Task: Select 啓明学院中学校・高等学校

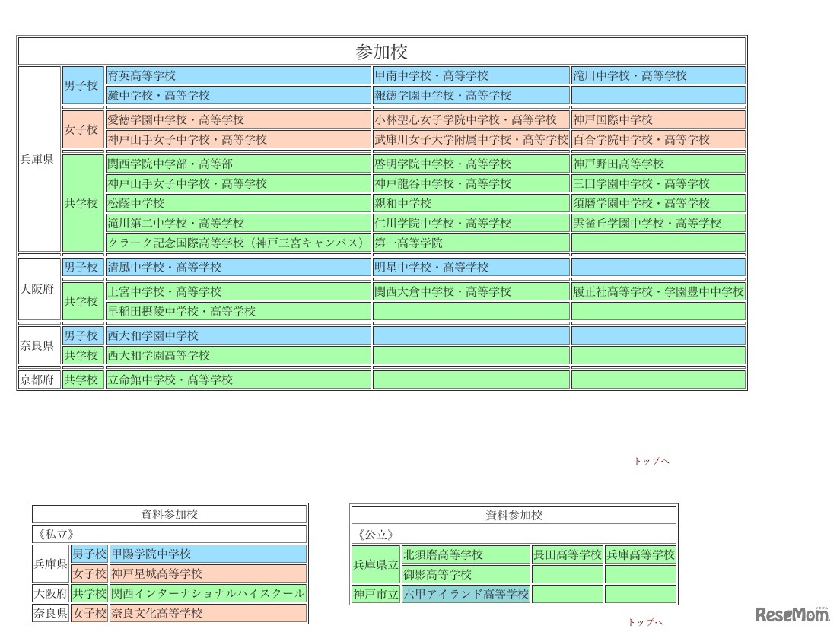Action: click(472, 164)
